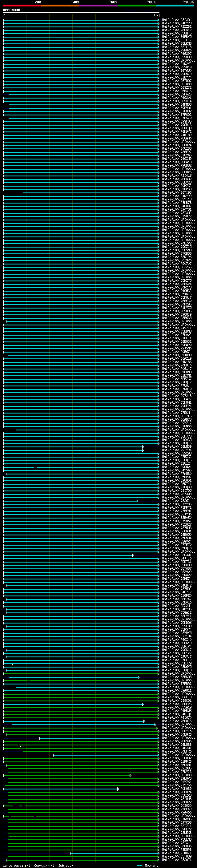197x868 pixels.
Task: Click the UniRef100_C1BN00 label
Action: [177, 426]
